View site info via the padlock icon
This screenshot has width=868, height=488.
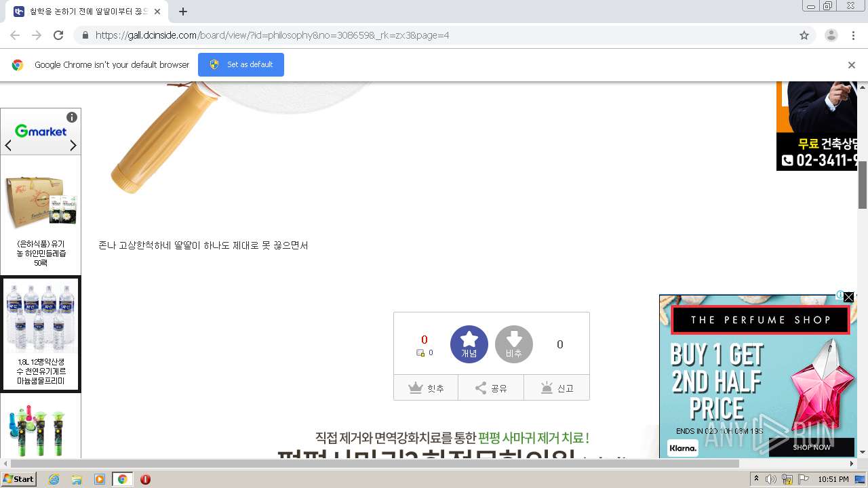[85, 35]
